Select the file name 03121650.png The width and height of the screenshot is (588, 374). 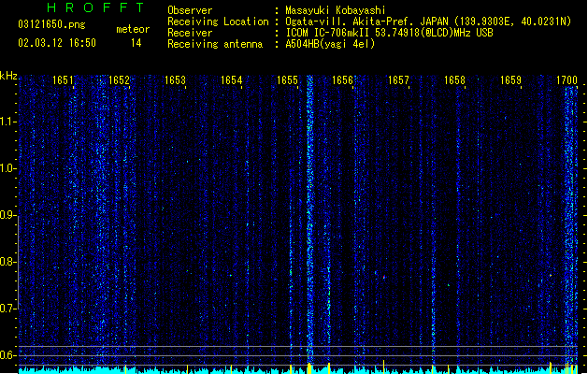[x=51, y=24]
